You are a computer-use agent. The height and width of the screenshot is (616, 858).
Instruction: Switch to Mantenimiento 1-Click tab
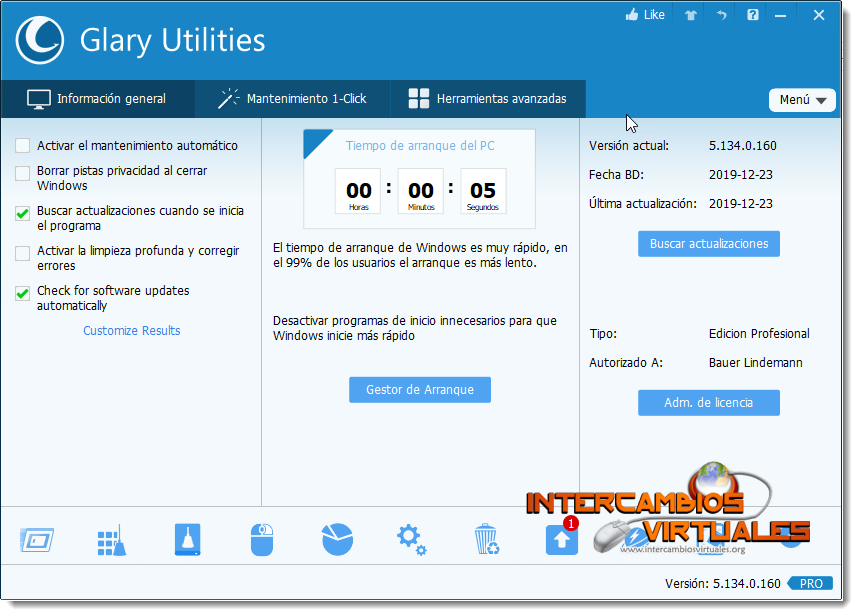pos(293,99)
